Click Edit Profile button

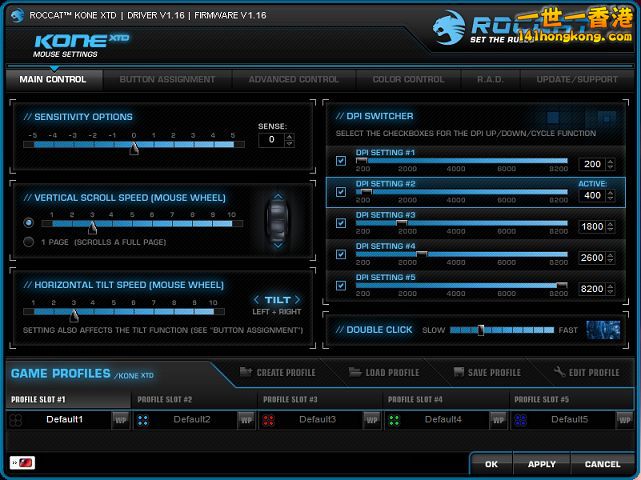click(x=587, y=372)
